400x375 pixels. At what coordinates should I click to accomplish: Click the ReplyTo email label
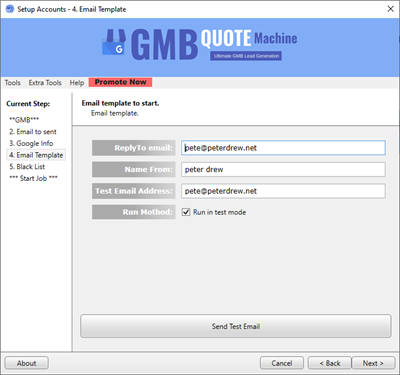(x=134, y=148)
